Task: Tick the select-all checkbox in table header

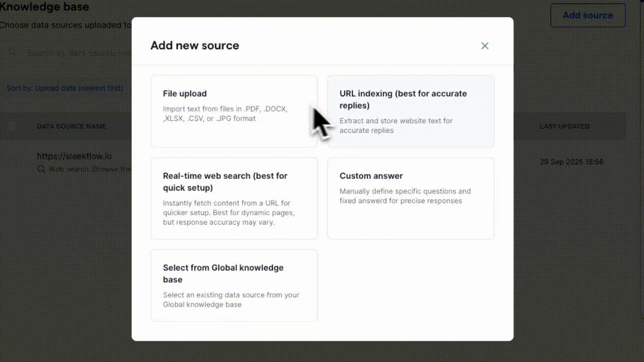Action: pos(12,126)
